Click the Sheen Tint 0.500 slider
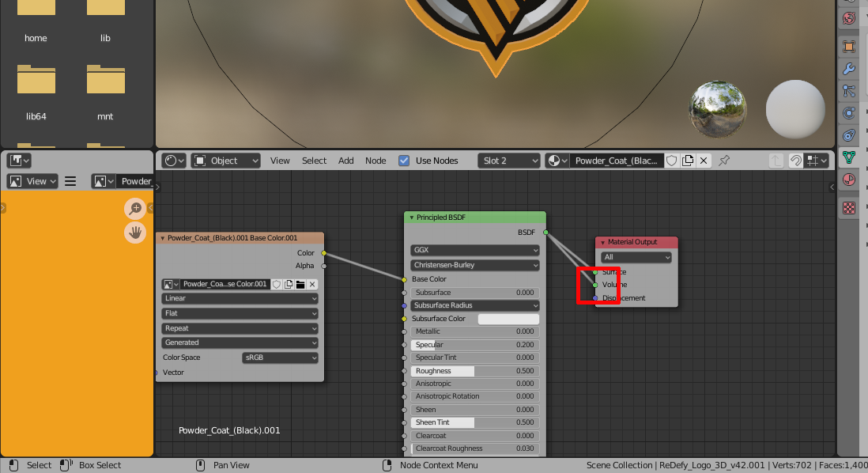Viewport: 868px width, 473px height. (475, 422)
